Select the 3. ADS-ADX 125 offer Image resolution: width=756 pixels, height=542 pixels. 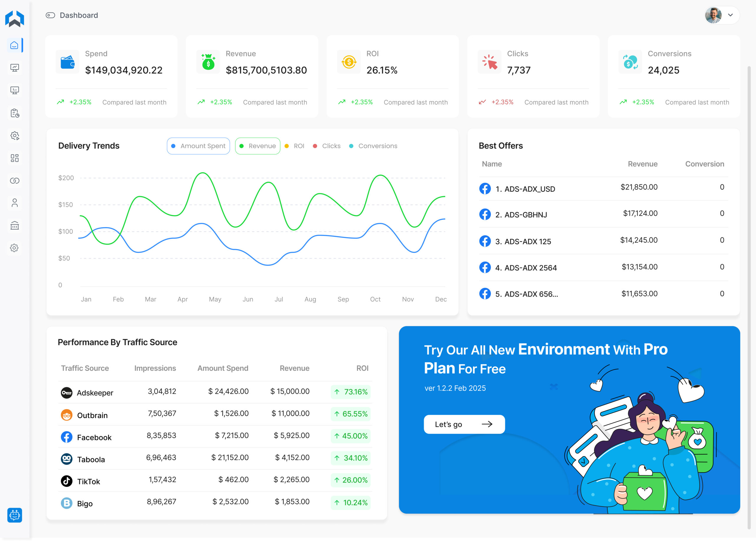tap(604, 241)
